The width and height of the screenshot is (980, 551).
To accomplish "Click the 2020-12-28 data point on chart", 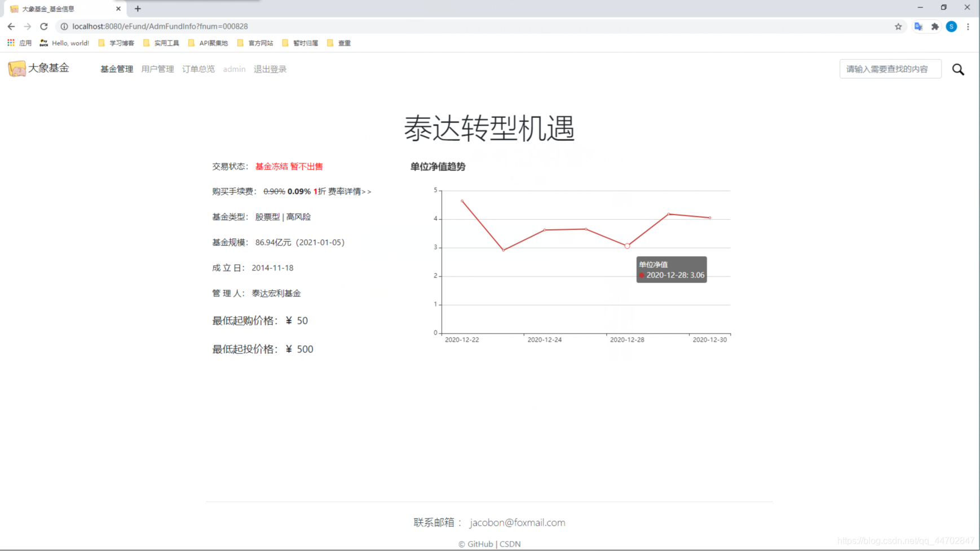I will pos(627,246).
